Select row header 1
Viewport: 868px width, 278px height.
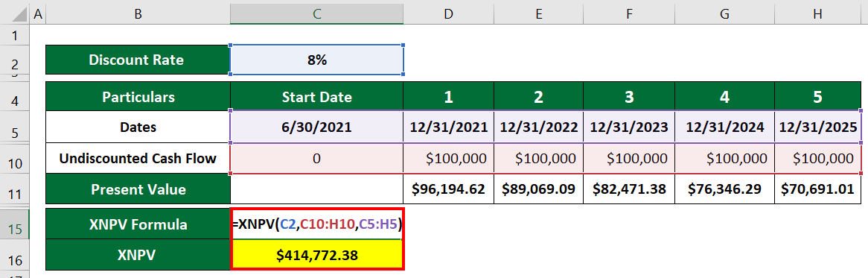tap(15, 35)
